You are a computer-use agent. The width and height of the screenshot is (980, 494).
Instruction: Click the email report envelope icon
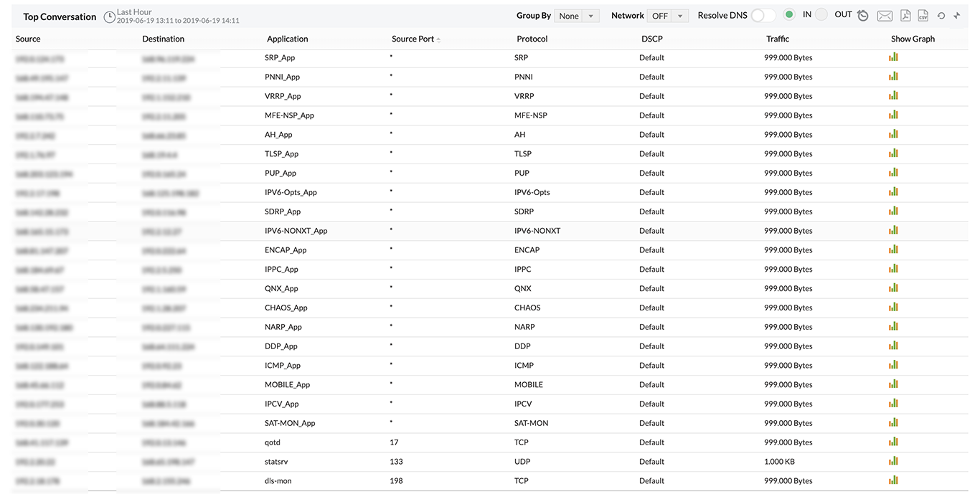(885, 16)
